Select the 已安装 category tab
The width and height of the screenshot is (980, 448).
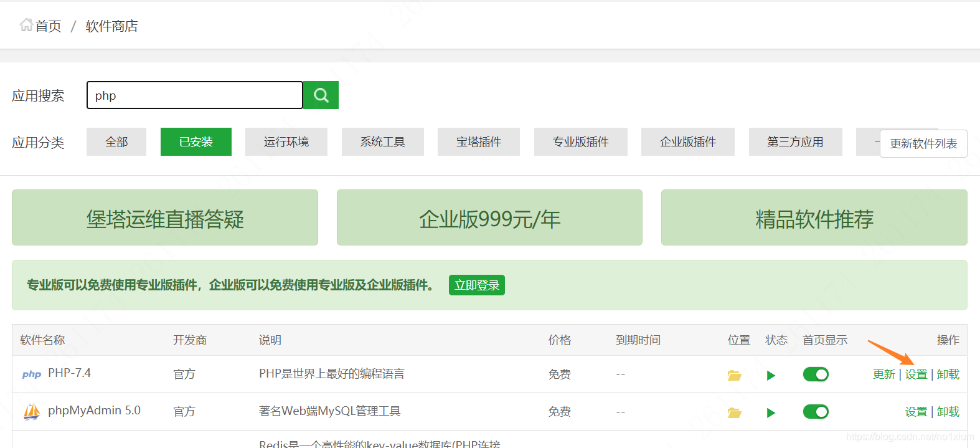click(x=196, y=142)
